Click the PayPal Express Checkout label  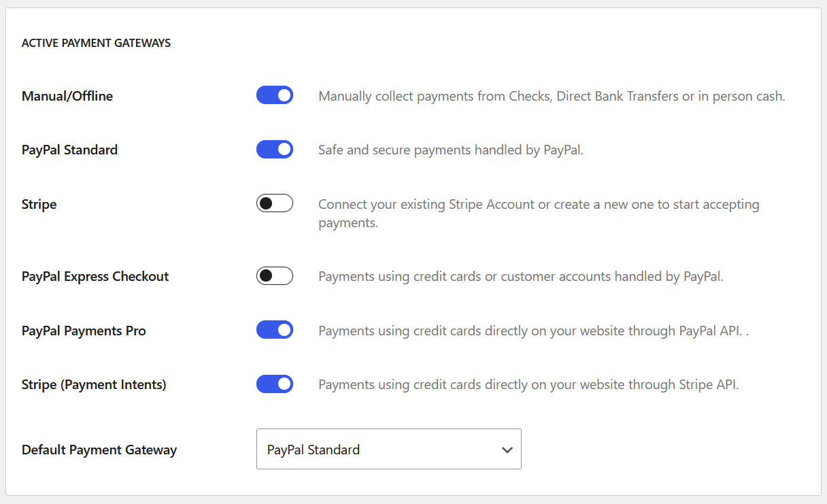click(95, 276)
